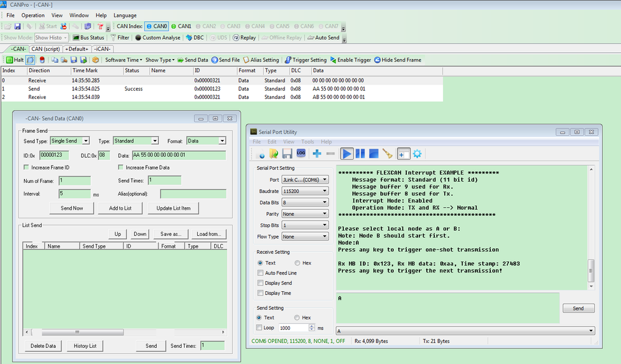Open the Bus Status view

[x=88, y=37]
